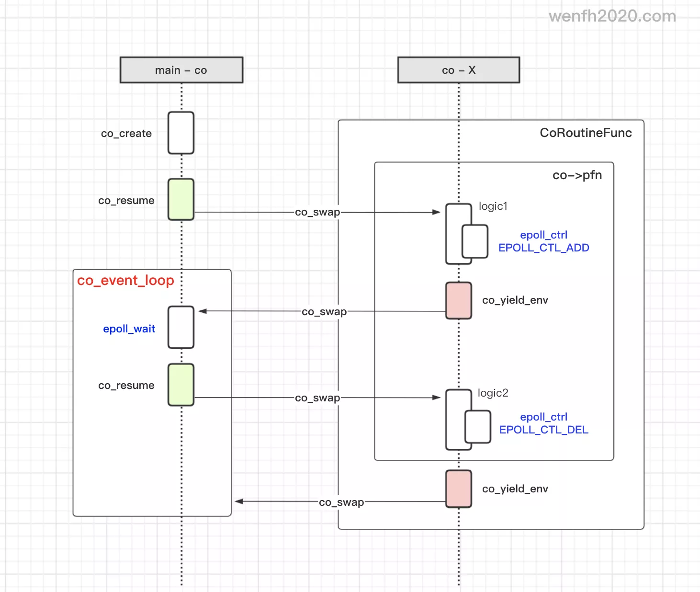The height and width of the screenshot is (592, 700).
Task: Select the EPOLL_CTL_DEL text
Action: tap(543, 430)
